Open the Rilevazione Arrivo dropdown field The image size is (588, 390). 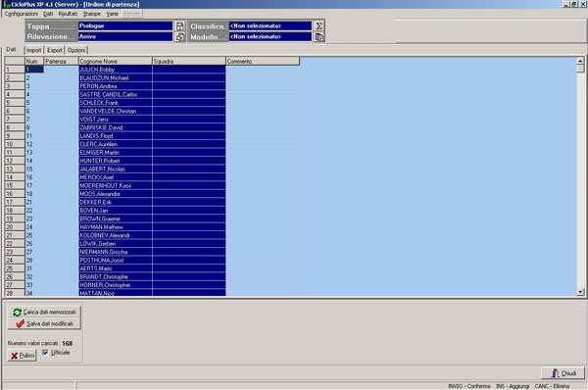pyautogui.click(x=125, y=37)
